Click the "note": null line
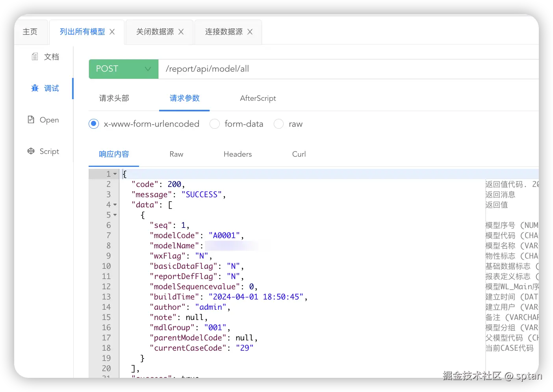The width and height of the screenshot is (553, 392). [178, 317]
